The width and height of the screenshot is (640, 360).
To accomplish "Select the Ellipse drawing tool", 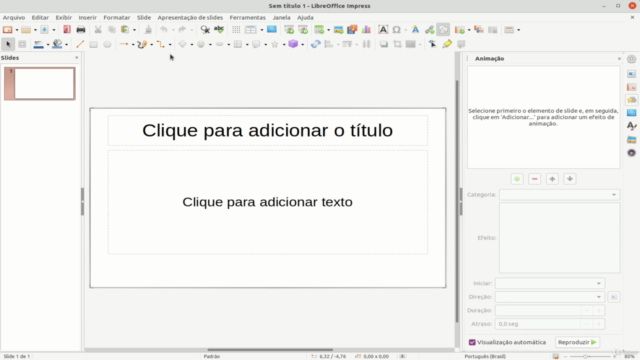I will pos(107,44).
